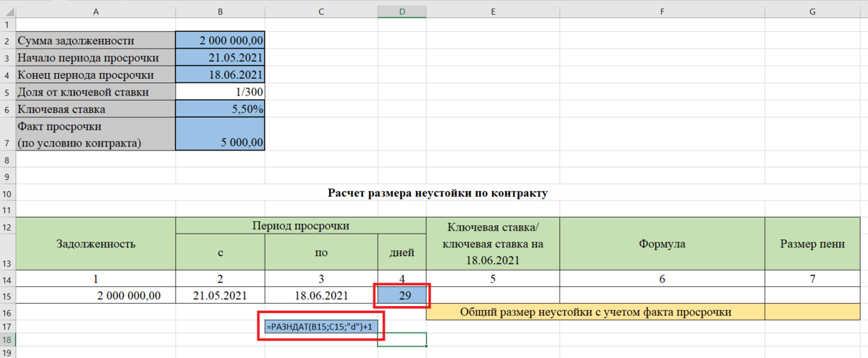Click the 'Формула' header cell
Screen dimensions: 868x358
click(x=662, y=244)
